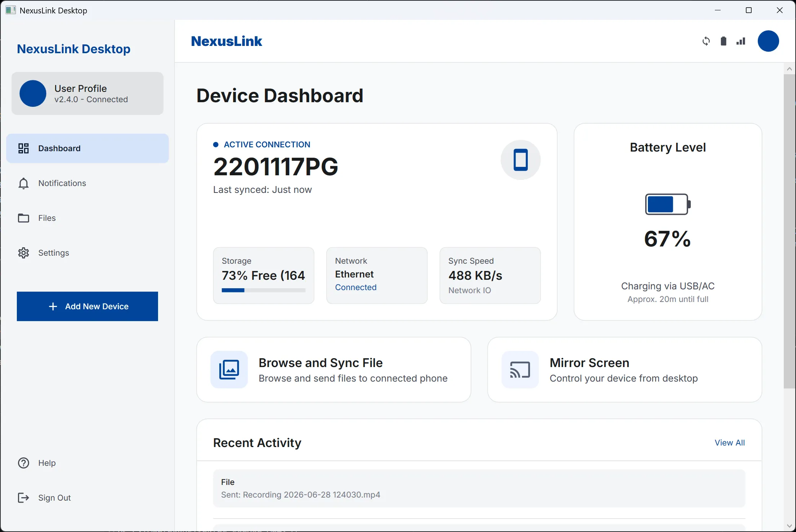This screenshot has height=532, width=796.
Task: Click the 'Network IO' label
Action: pos(470,290)
